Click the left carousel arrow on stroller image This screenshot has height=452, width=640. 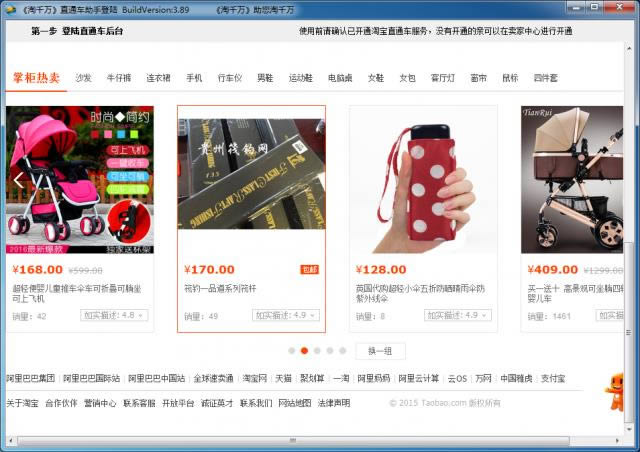click(x=18, y=181)
